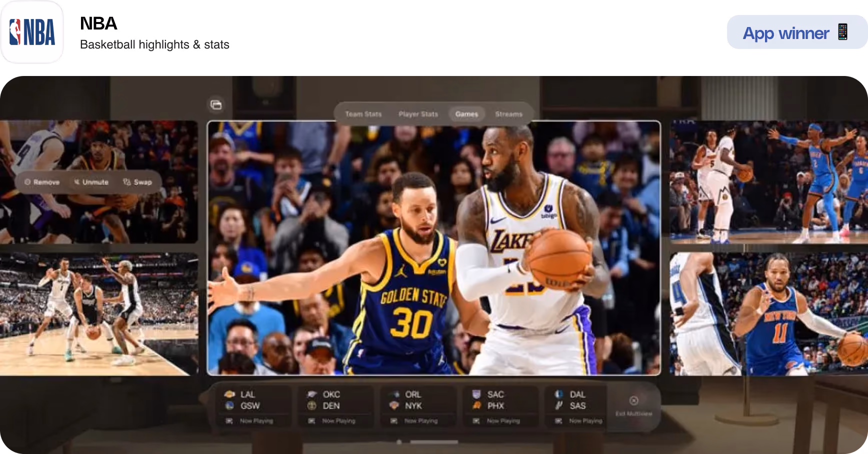Select the Spurs game video on the left

point(99,314)
